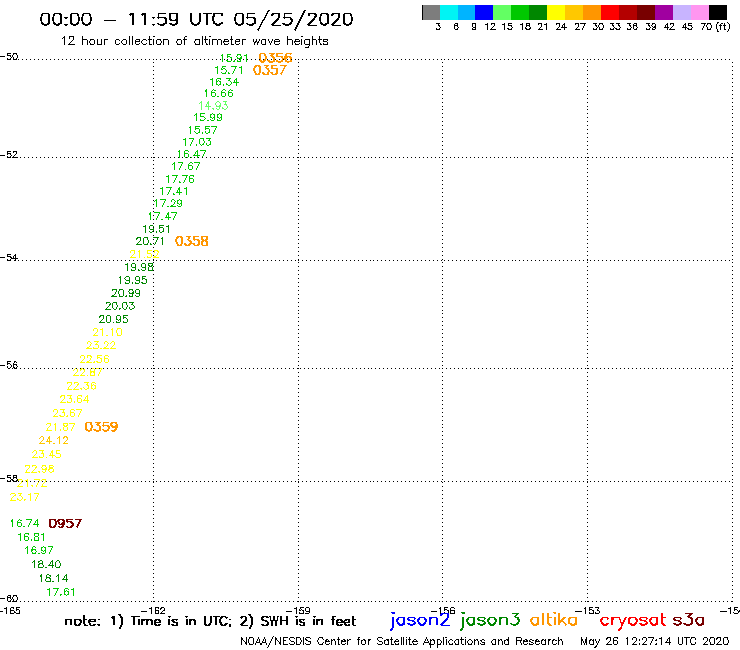Click the pure blue swatch before the 12 label
This screenshot has height=650, width=740.
484,13
